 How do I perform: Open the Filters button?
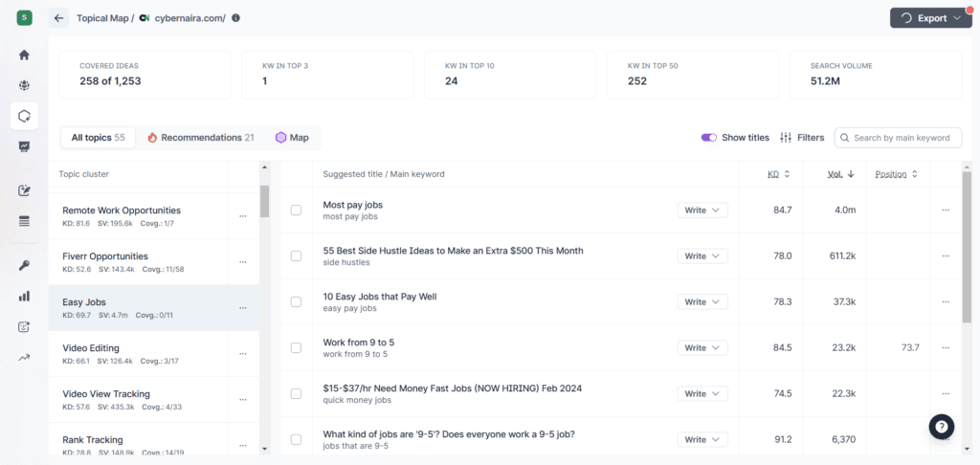click(802, 138)
